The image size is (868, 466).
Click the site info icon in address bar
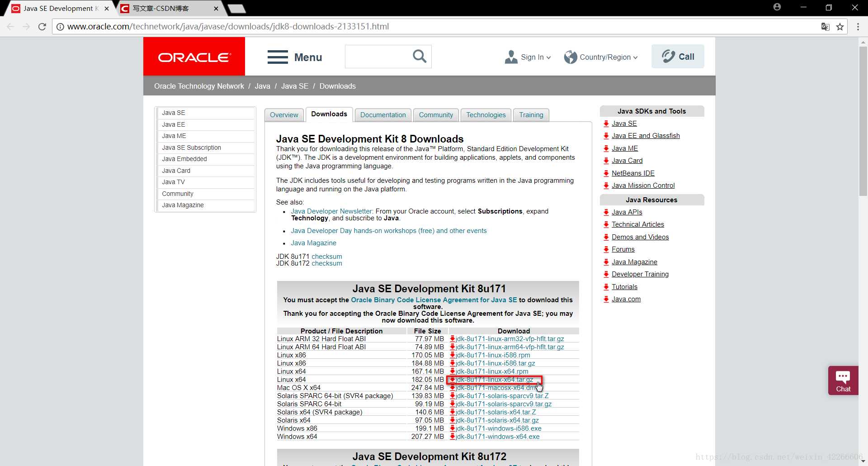[60, 27]
